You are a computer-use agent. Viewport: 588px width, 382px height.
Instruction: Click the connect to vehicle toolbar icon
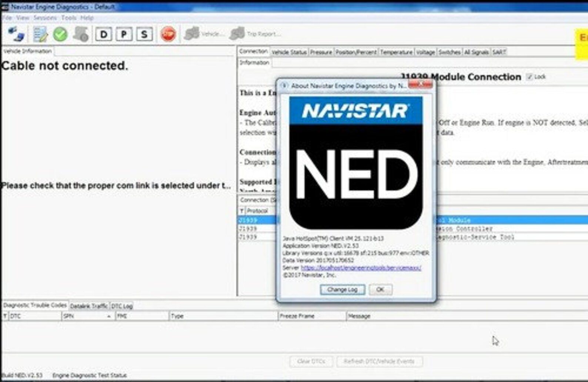coord(16,34)
